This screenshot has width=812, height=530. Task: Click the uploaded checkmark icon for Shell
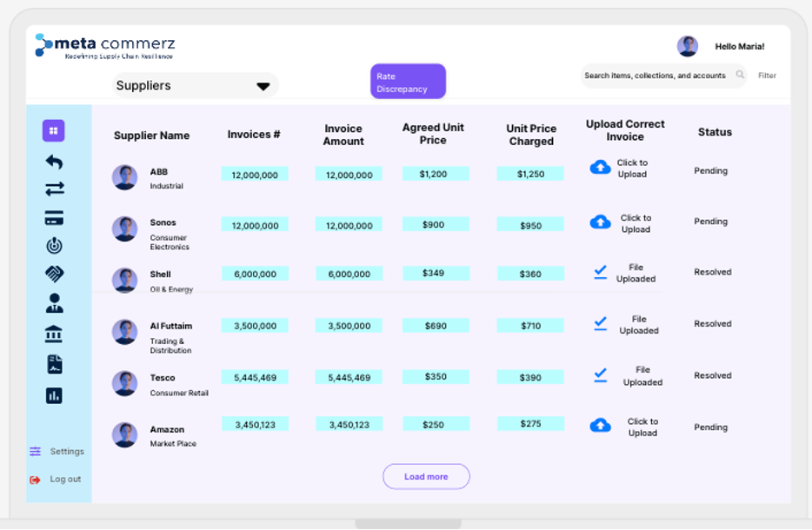click(x=600, y=272)
